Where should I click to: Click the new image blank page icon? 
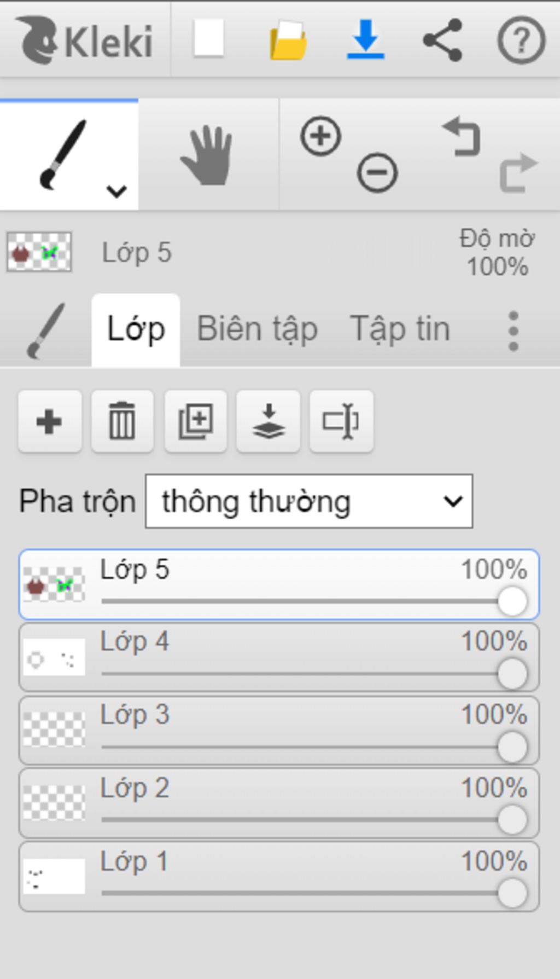(208, 38)
